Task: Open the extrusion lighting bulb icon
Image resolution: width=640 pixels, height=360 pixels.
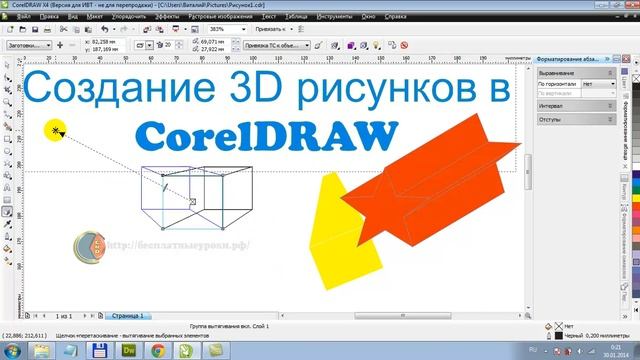Action: pyautogui.click(x=376, y=45)
